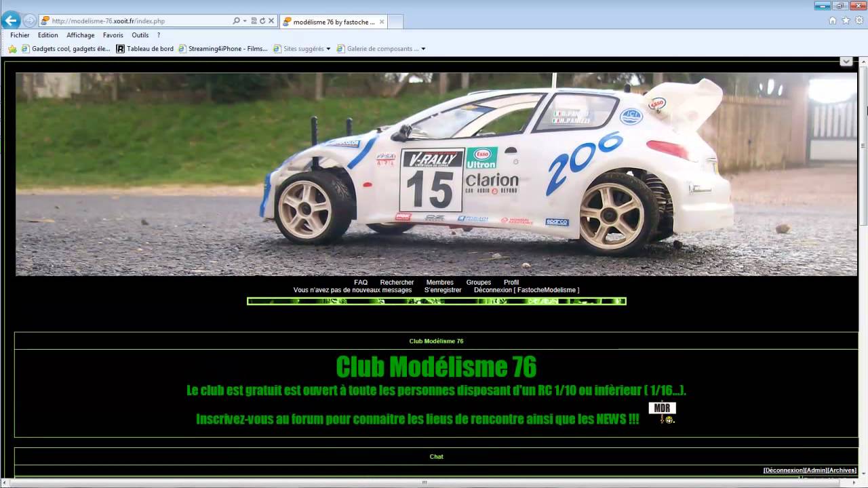Click the [Admin] chat link
This screenshot has height=488, width=868.
[815, 470]
